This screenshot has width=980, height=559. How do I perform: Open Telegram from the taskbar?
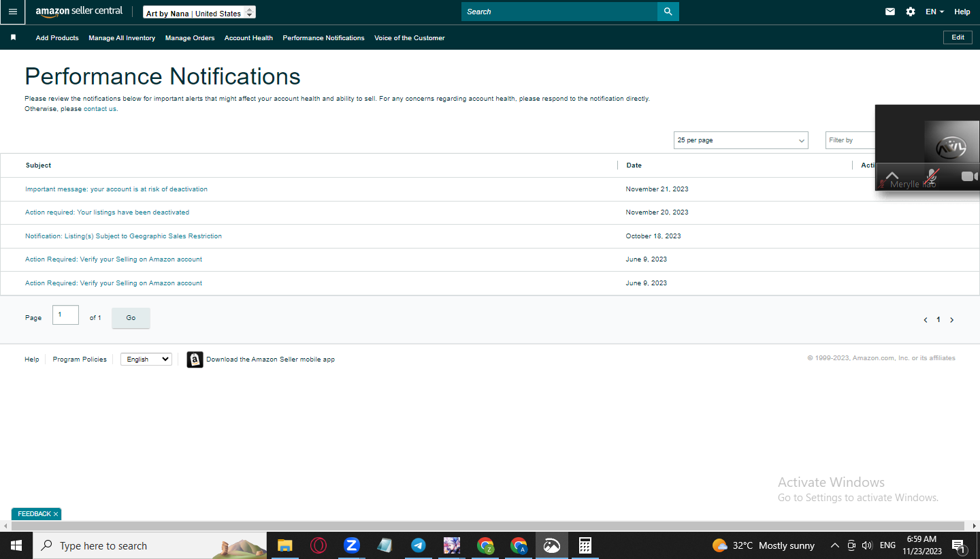coord(418,545)
